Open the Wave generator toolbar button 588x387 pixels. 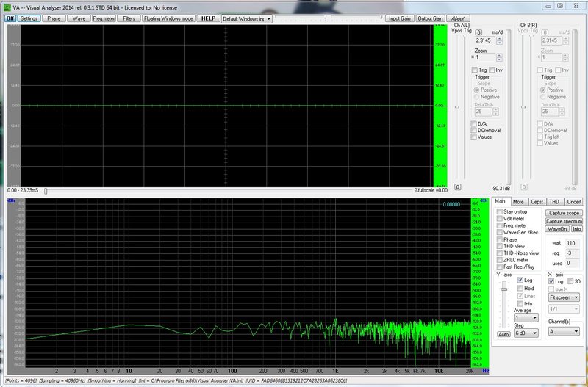[79, 18]
